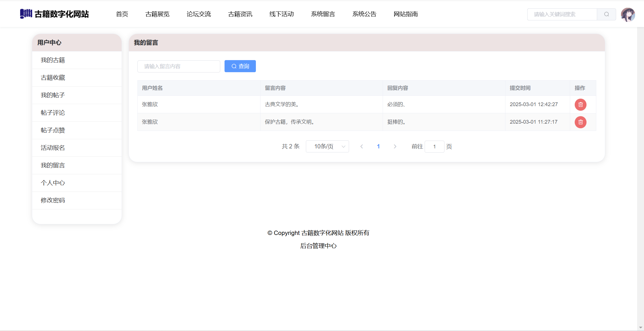Go to 系统公告 menu item
The width and height of the screenshot is (644, 331).
[364, 14]
